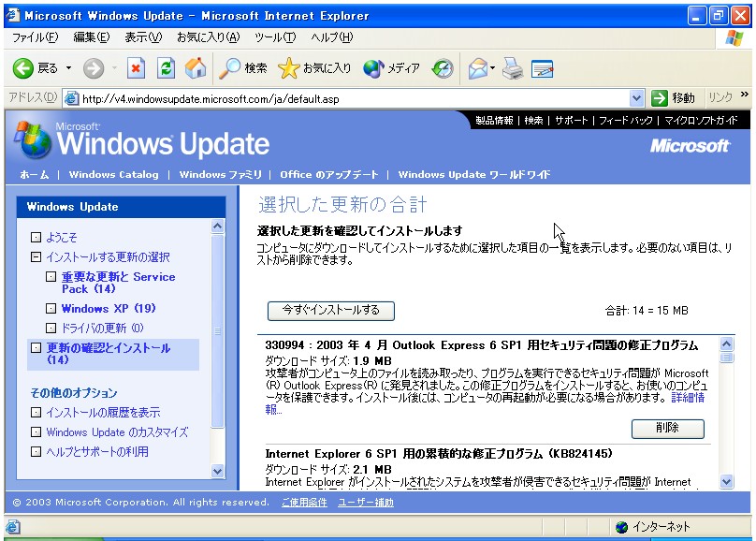Go to the home page via house icon
The height and width of the screenshot is (541, 756).
[x=196, y=68]
